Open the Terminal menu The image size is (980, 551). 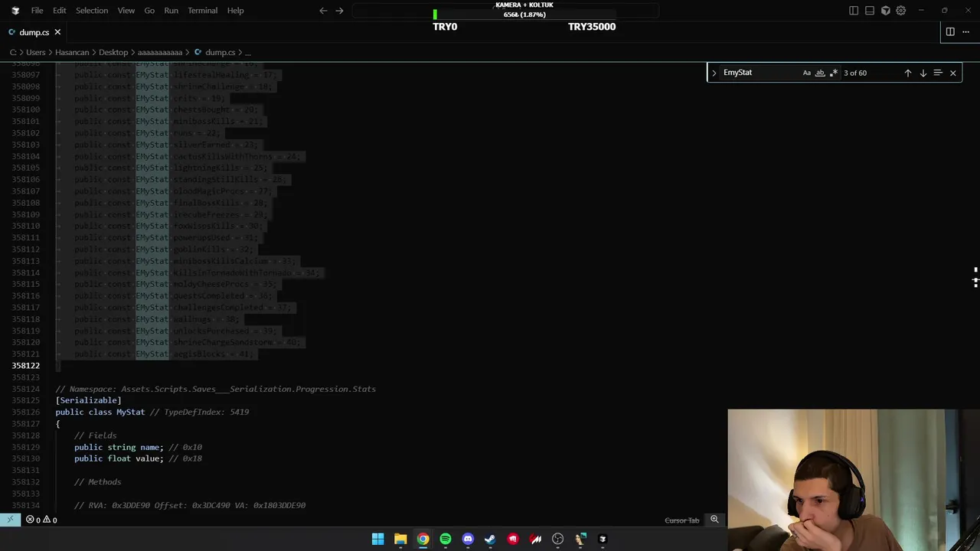click(203, 11)
